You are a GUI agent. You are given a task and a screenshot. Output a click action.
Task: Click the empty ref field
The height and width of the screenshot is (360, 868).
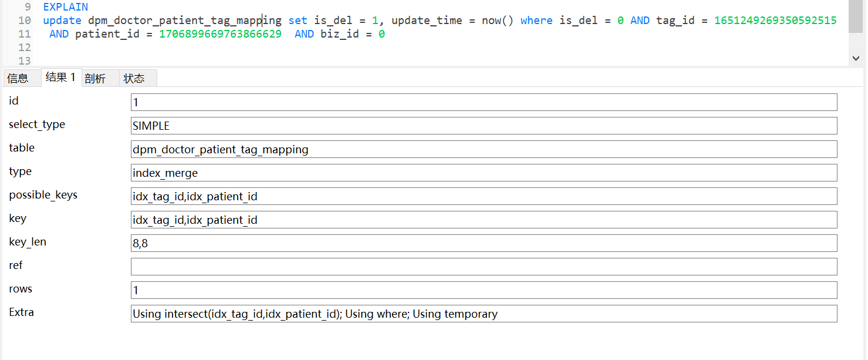click(x=484, y=267)
